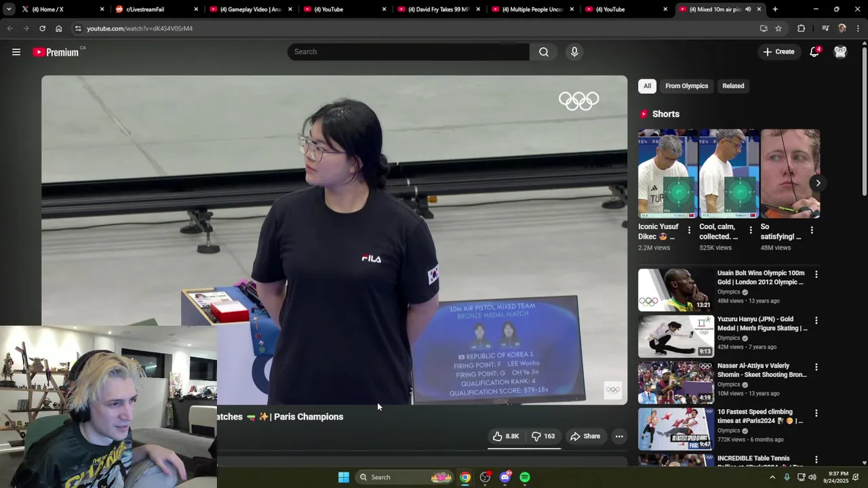Switch to the David Fry Takes 99 MPH tab
This screenshot has height=488, width=868.
[x=438, y=9]
